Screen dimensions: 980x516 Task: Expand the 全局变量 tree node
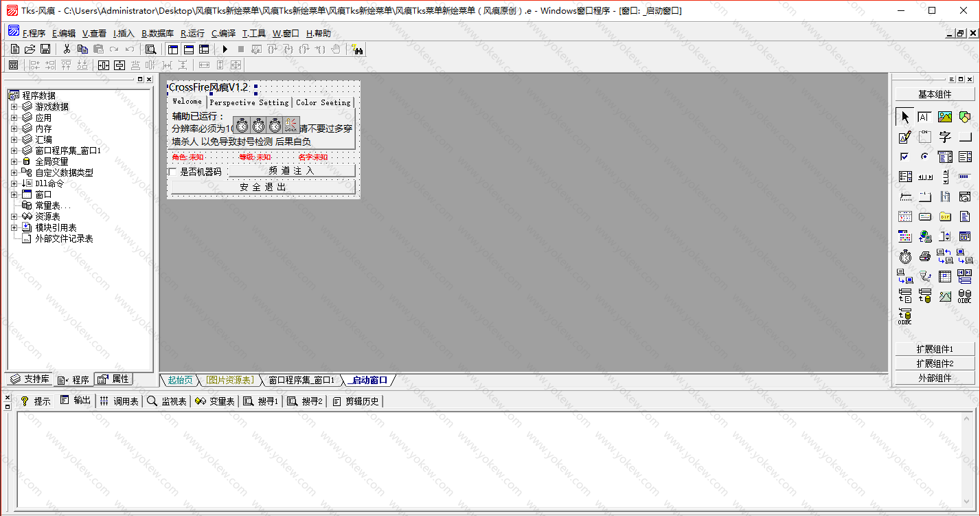(14, 161)
